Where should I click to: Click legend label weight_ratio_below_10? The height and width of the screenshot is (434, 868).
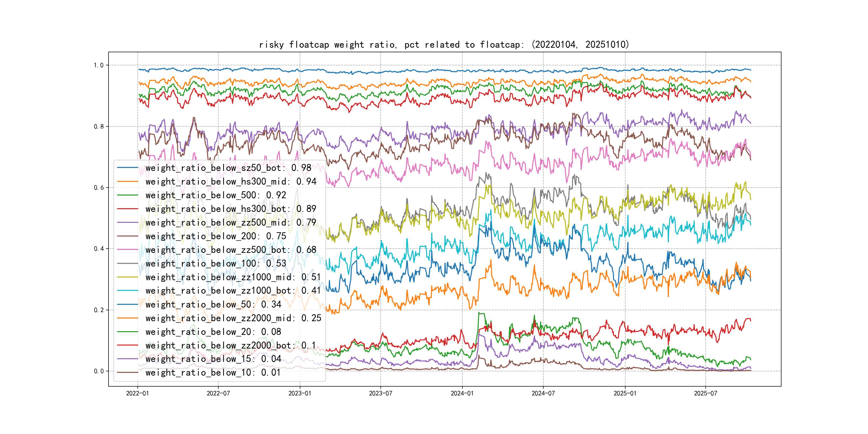[x=213, y=373]
